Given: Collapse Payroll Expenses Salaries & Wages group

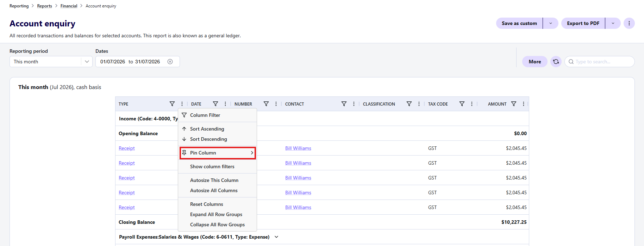Looking at the screenshot, I should point(276,237).
